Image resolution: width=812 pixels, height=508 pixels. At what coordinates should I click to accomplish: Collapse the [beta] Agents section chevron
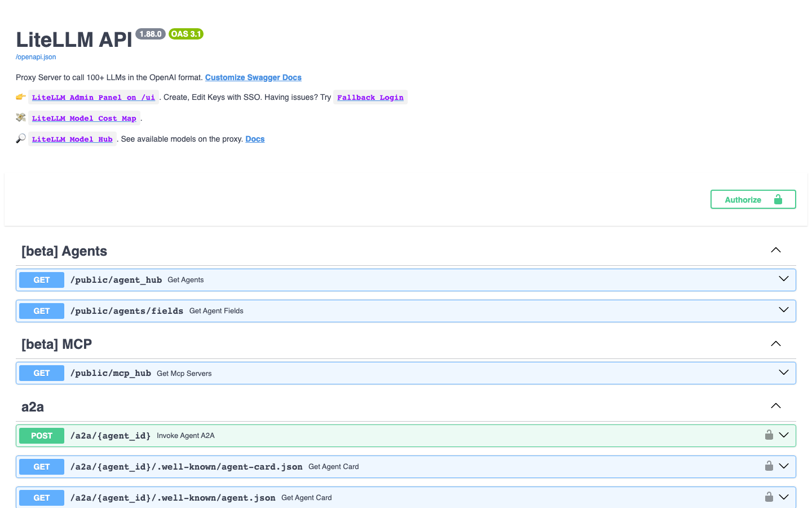[x=776, y=250]
